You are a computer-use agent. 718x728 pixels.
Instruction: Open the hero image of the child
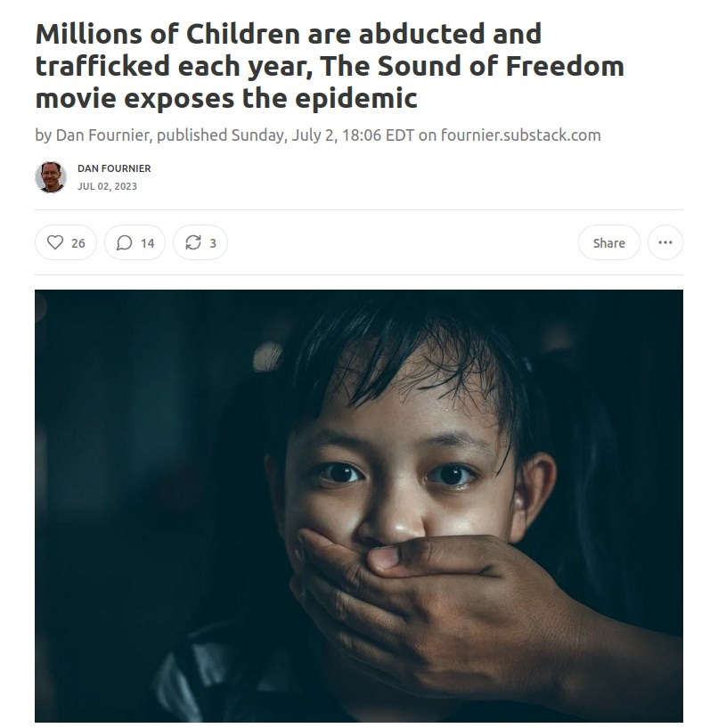pyautogui.click(x=359, y=505)
